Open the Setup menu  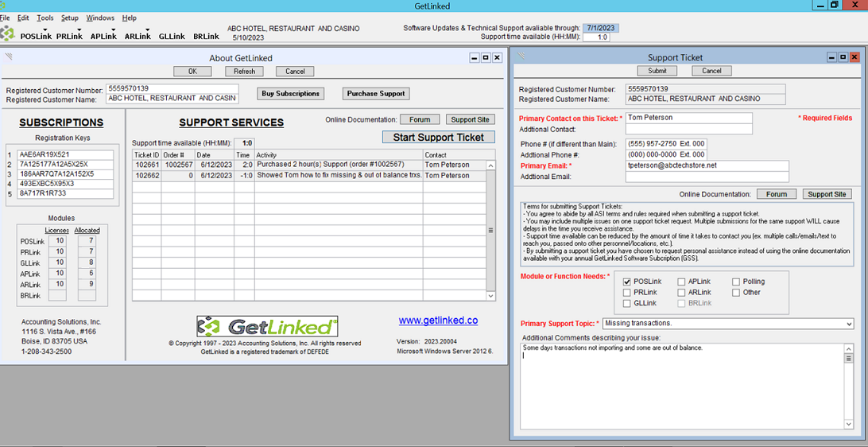click(x=70, y=17)
